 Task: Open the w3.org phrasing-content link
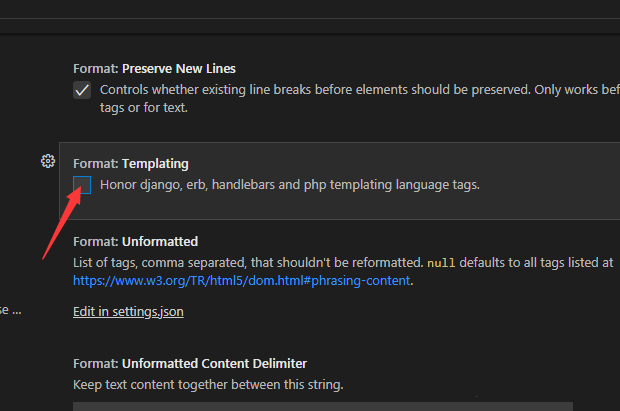(x=241, y=280)
